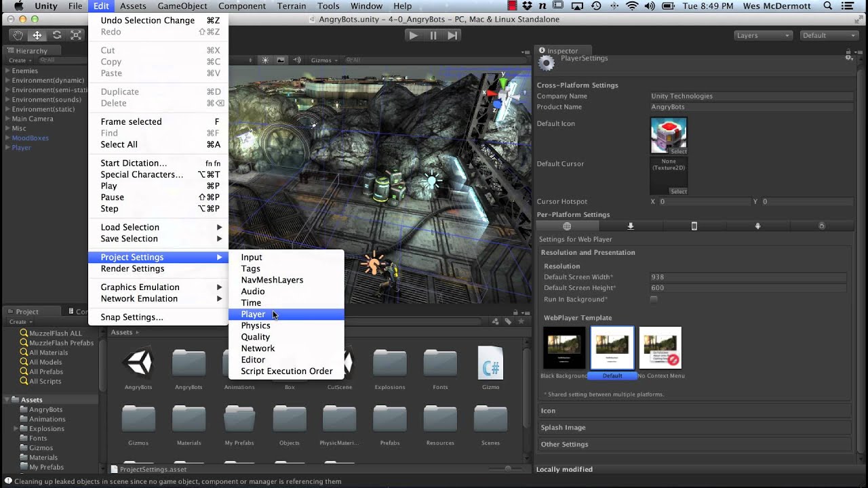Open the GameObject menu in menu bar
Image resolution: width=868 pixels, height=488 pixels.
[182, 6]
